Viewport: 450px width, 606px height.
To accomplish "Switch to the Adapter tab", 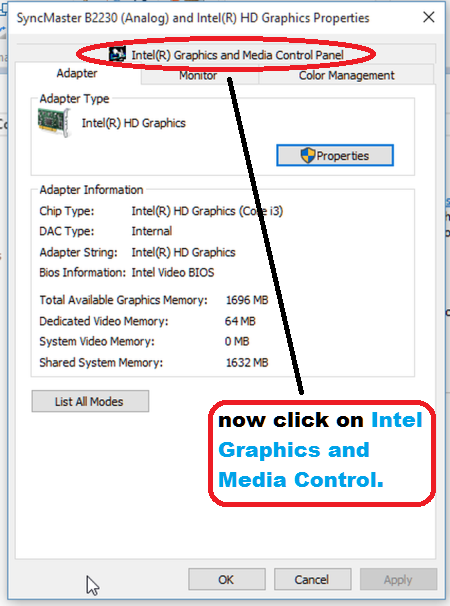I will point(77,73).
